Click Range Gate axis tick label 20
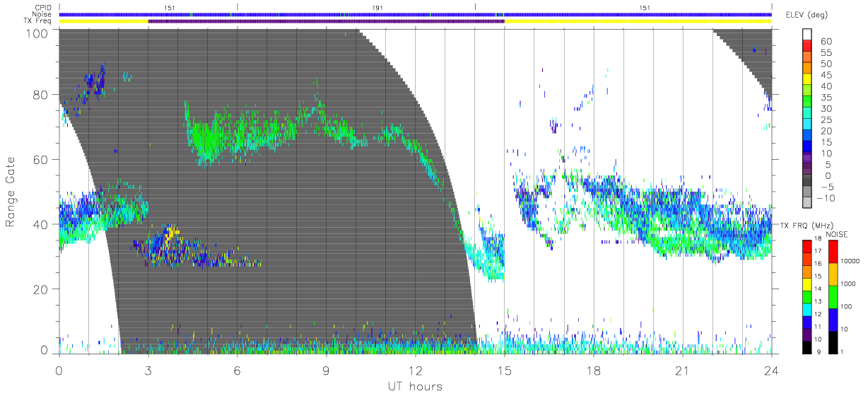 click(x=41, y=289)
